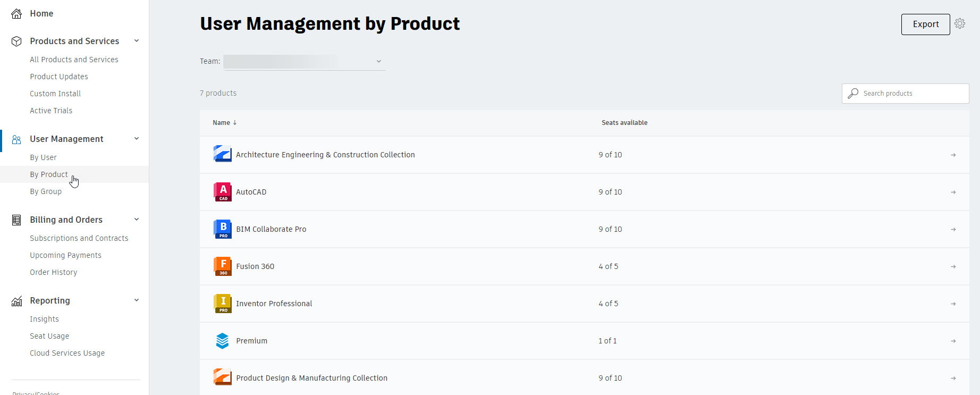Viewport: 980px width, 395px height.
Task: Open Product Design & Manufacturing Collection name
Action: pos(312,378)
